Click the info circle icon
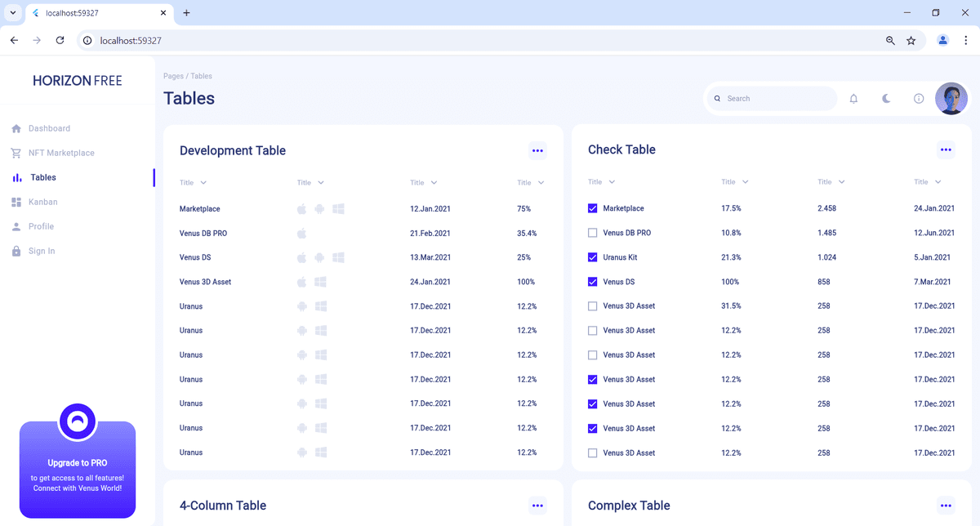This screenshot has width=980, height=526. [919, 99]
